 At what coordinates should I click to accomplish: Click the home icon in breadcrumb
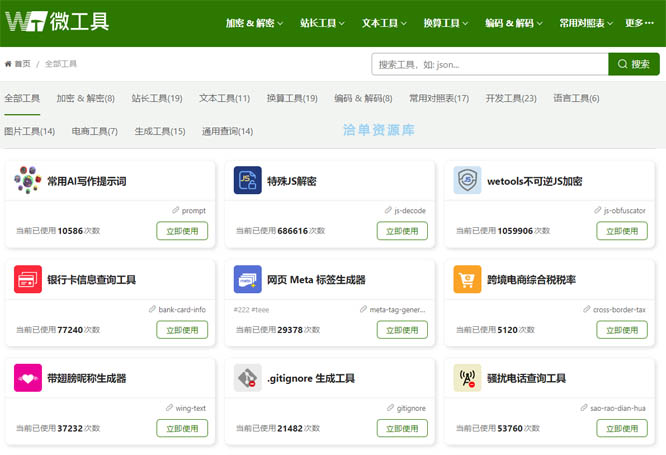[8, 64]
